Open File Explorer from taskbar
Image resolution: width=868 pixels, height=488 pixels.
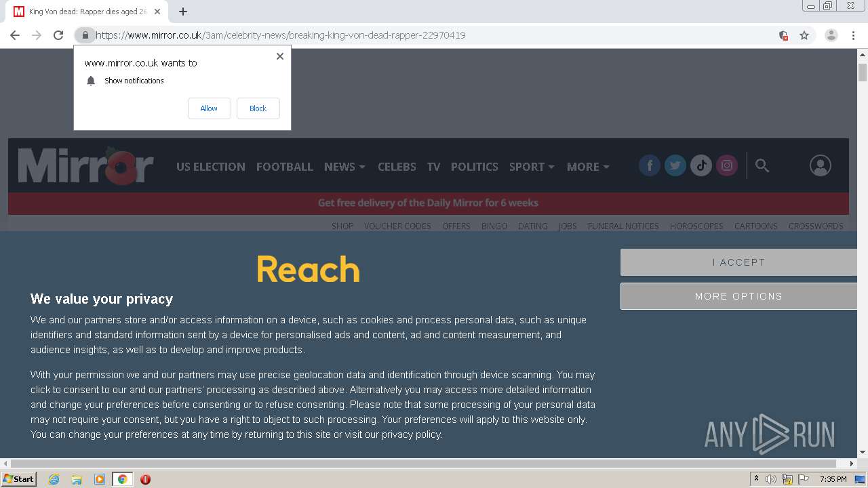(x=77, y=479)
